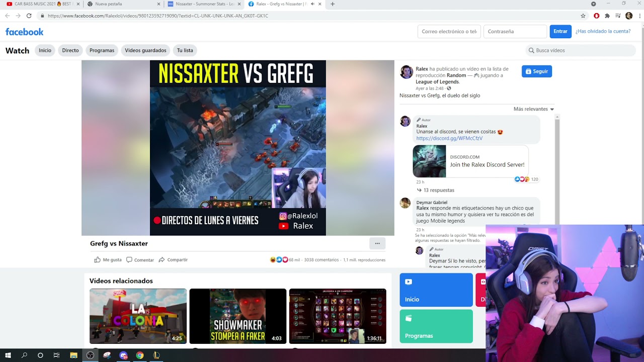Open the tab search dropdown arrow

(x=593, y=4)
